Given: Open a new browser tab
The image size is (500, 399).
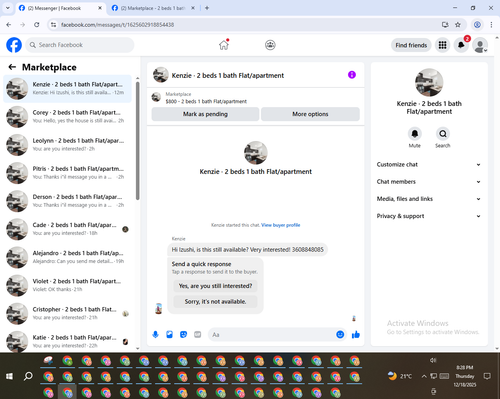Looking at the screenshot, I should (x=207, y=8).
